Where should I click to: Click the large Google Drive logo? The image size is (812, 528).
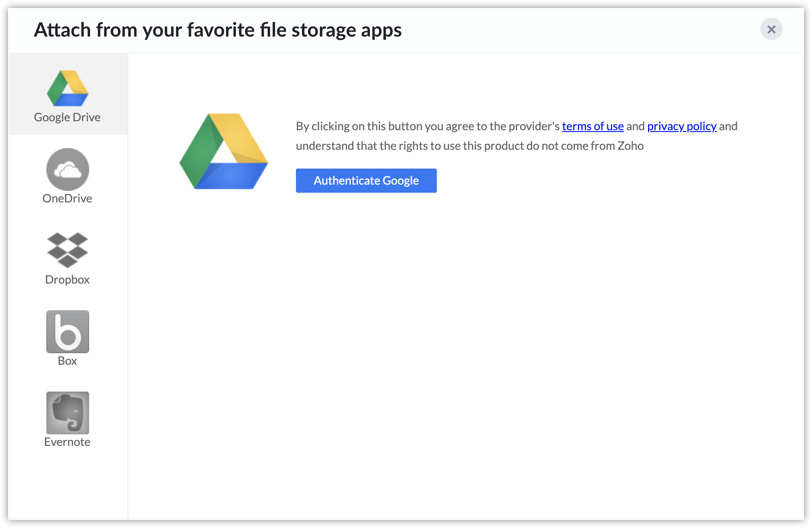(x=224, y=152)
